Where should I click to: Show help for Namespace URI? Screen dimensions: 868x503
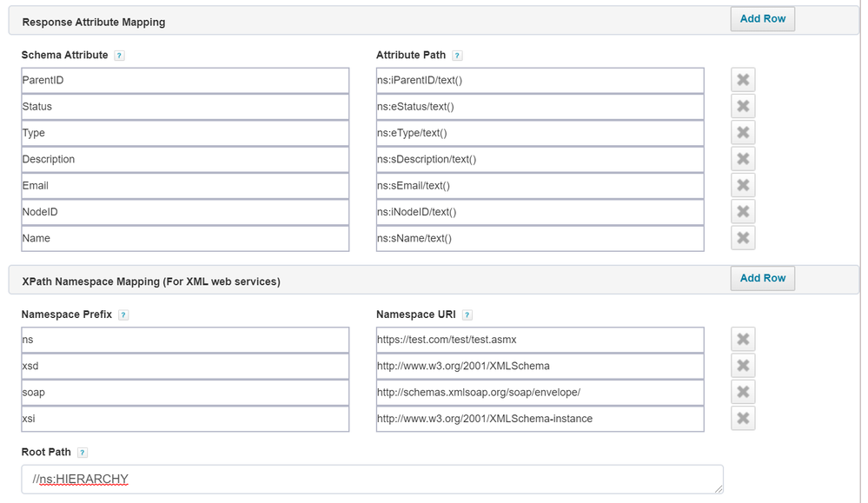[x=467, y=315]
